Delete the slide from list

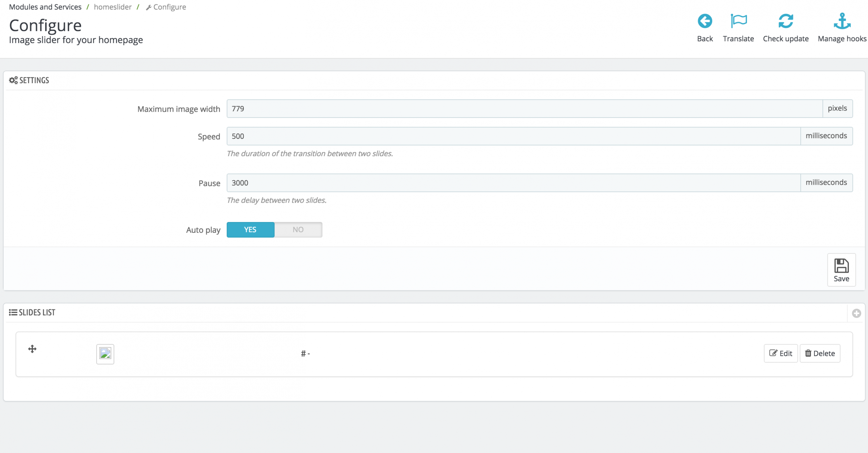820,353
